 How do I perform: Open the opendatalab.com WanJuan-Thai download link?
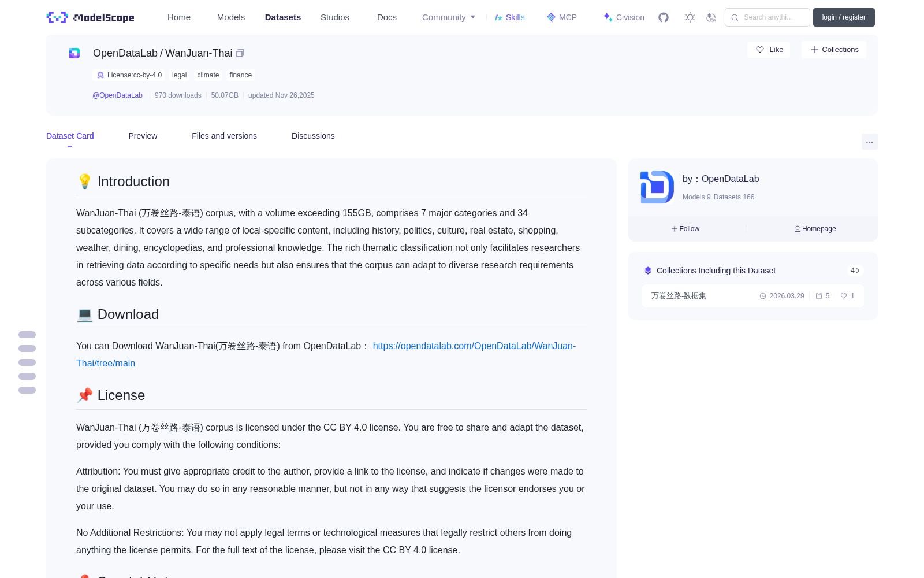[326, 354]
